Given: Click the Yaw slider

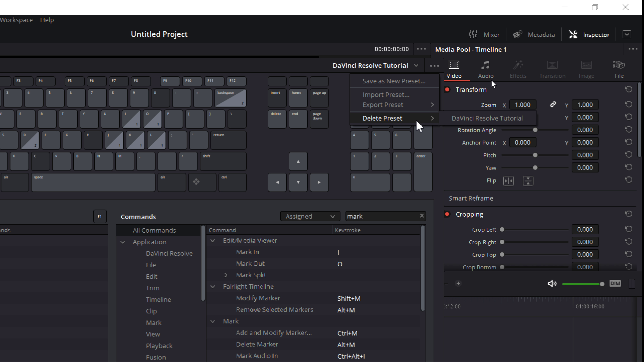Looking at the screenshot, I should (x=535, y=168).
